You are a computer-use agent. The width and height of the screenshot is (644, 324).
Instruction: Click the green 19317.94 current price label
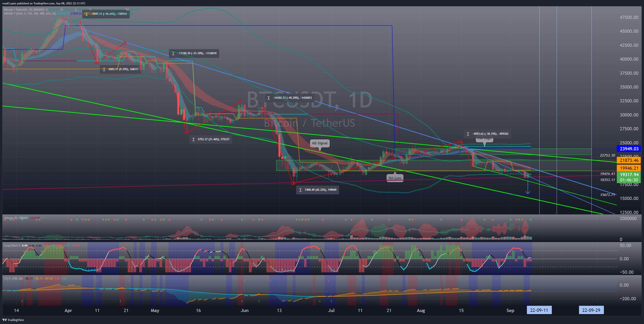[x=629, y=175]
